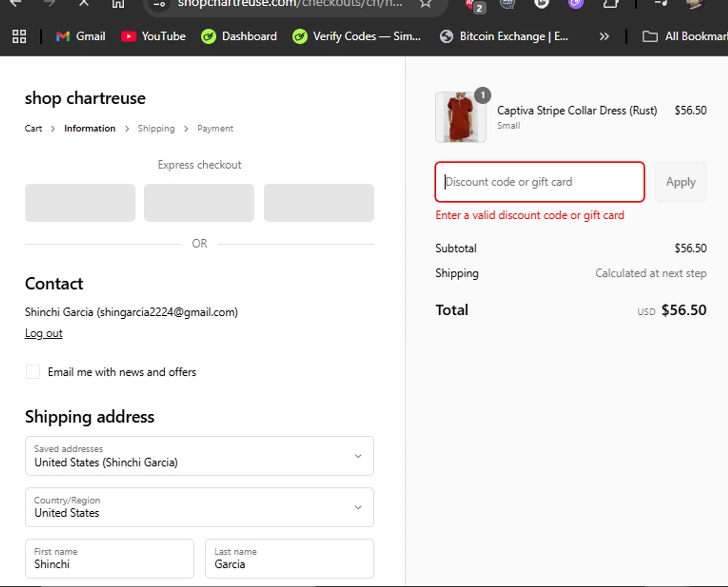Select the Total amount $56.50
The width and height of the screenshot is (728, 587).
coord(684,310)
